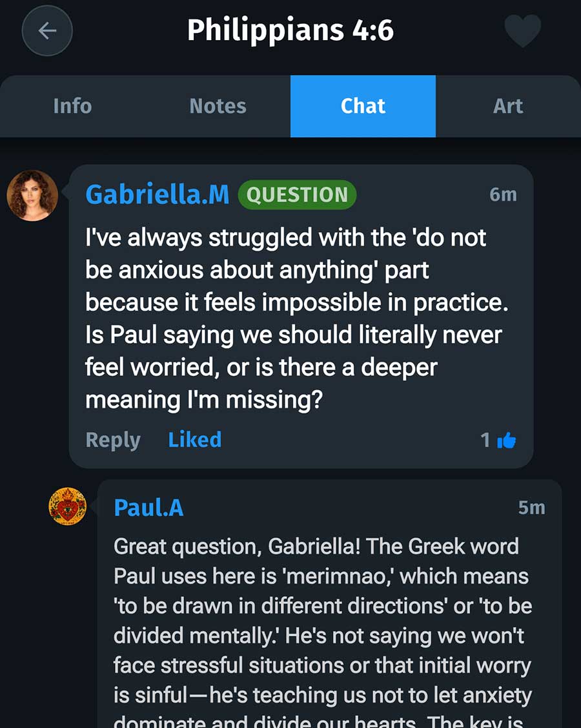
Task: Select Paul.A's reply message bubble
Action: pyautogui.click(x=323, y=620)
